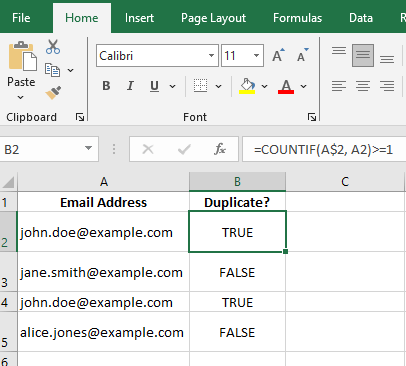
Task: Confirm formula entry with checkmark icon
Action: (x=184, y=149)
